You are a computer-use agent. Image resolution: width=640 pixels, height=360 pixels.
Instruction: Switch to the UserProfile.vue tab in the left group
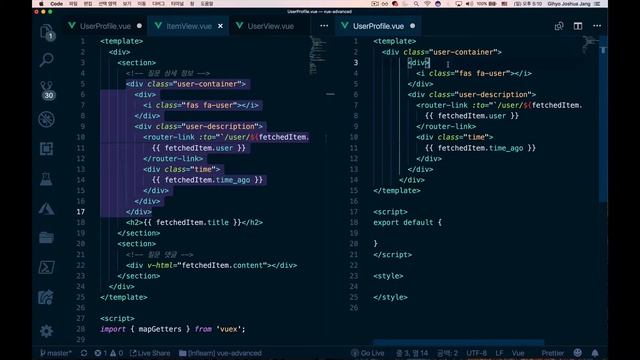click(x=105, y=26)
